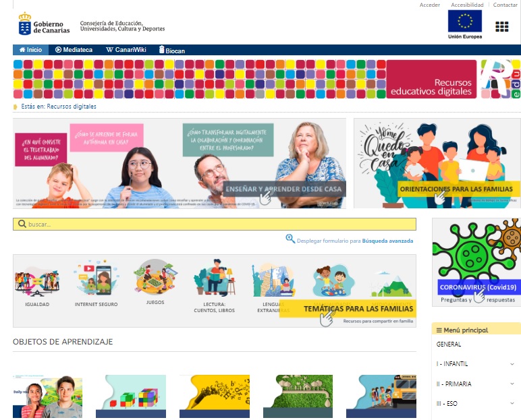The width and height of the screenshot is (521, 420).
Task: Open Búsqueda avanzada form link
Action: pyautogui.click(x=387, y=241)
